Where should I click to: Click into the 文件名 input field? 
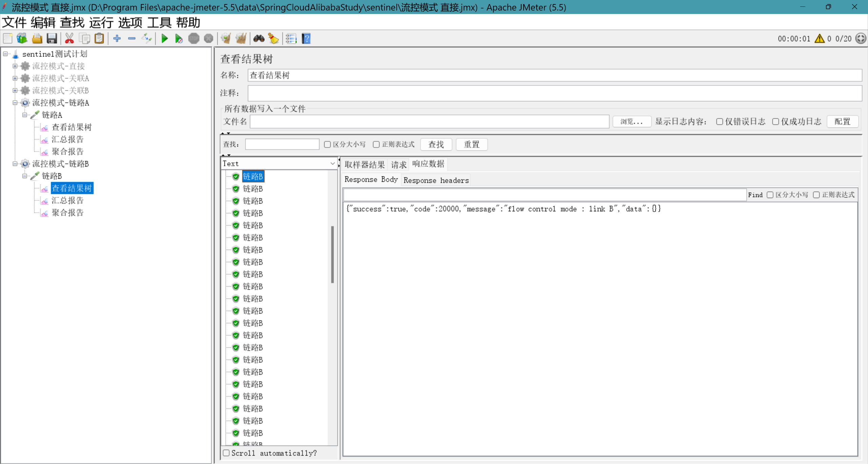tap(429, 122)
